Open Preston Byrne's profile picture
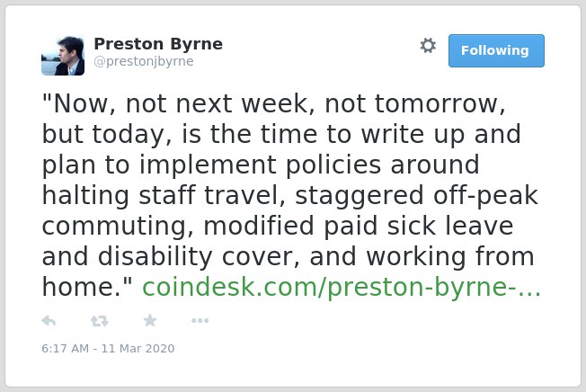Screen dimensions: 586x392 (x=63, y=56)
